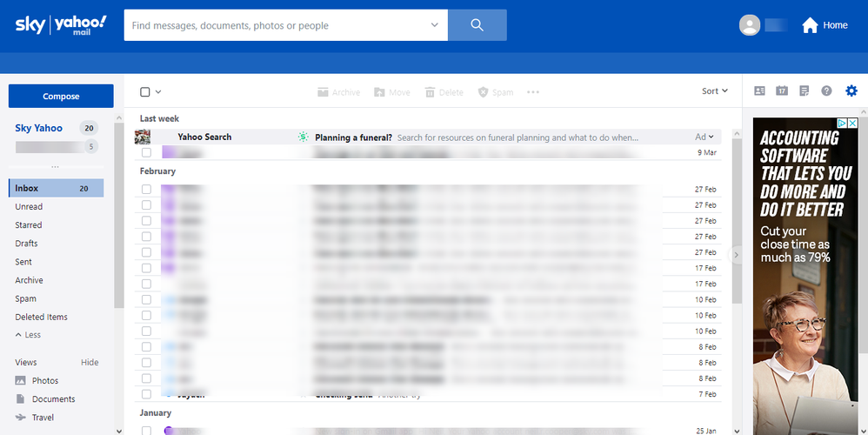Screen dimensions: 868x435
Task: Check the first 27 Feb message checkbox
Action: coord(146,189)
